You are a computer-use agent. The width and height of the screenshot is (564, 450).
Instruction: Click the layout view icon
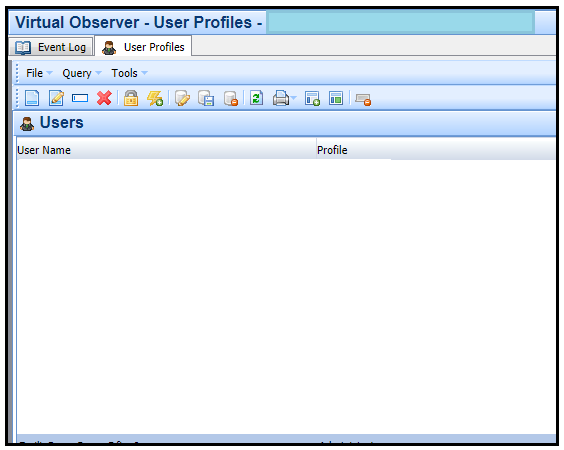[x=336, y=98]
